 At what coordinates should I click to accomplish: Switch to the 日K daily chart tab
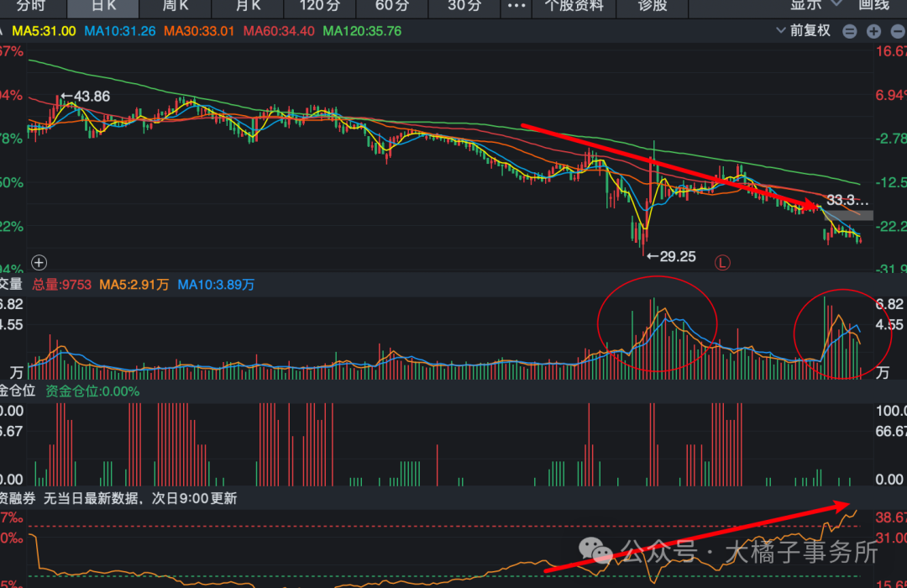(x=103, y=7)
